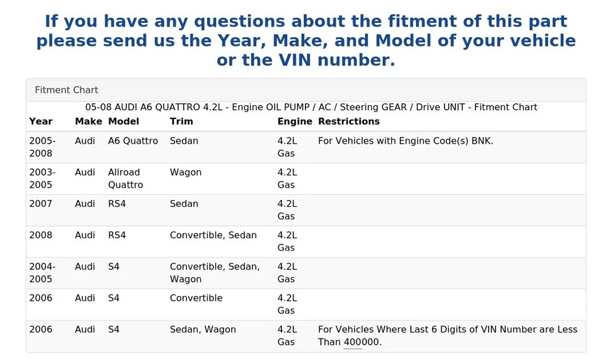Click the Year column header
The width and height of the screenshot is (595, 364).
(x=41, y=121)
